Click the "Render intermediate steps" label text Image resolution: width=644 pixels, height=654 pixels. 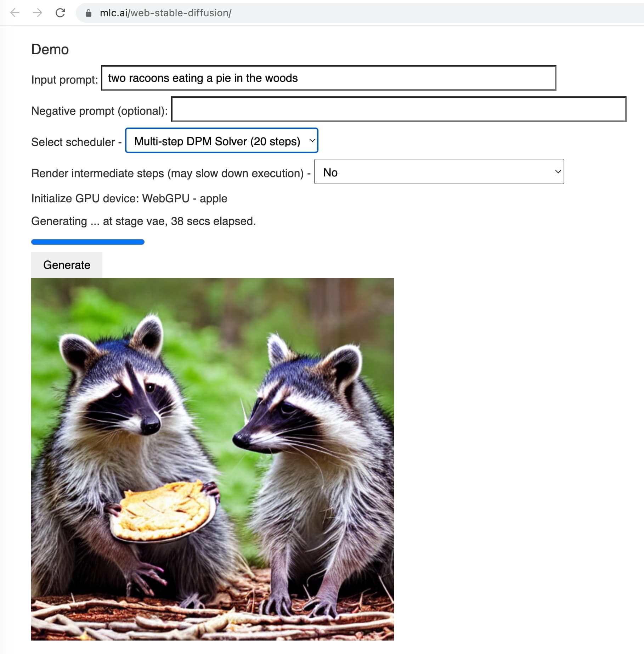pos(167,173)
